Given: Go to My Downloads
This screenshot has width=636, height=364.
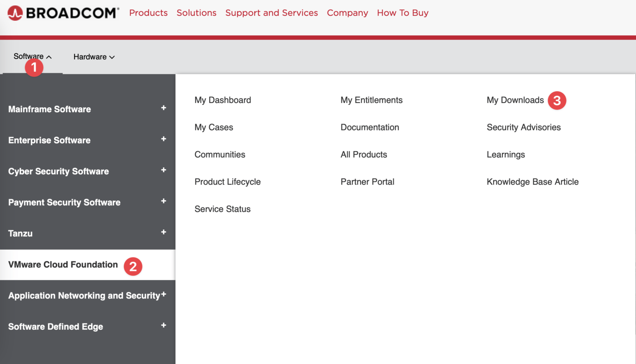Looking at the screenshot, I should pyautogui.click(x=515, y=100).
